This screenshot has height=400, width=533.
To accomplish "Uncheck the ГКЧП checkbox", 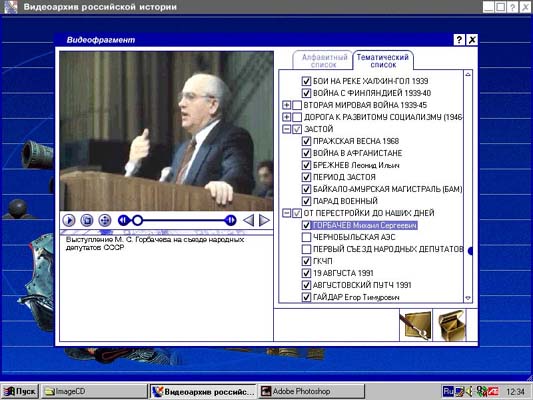I will pos(306,261).
